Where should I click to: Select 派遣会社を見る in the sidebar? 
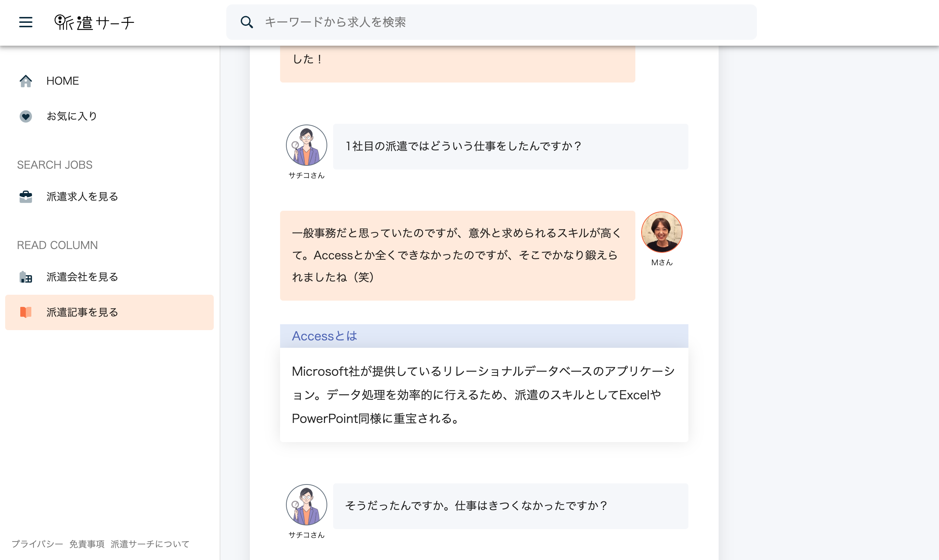coord(82,277)
